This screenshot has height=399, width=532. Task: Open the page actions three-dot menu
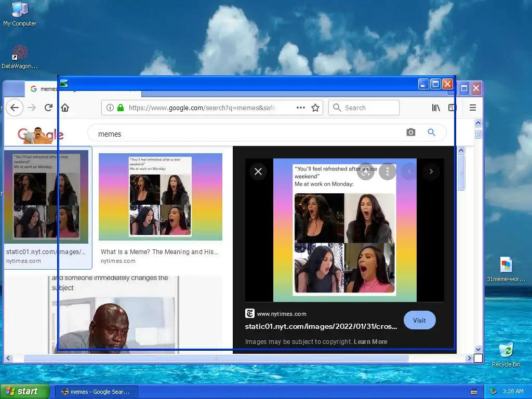coord(301,108)
